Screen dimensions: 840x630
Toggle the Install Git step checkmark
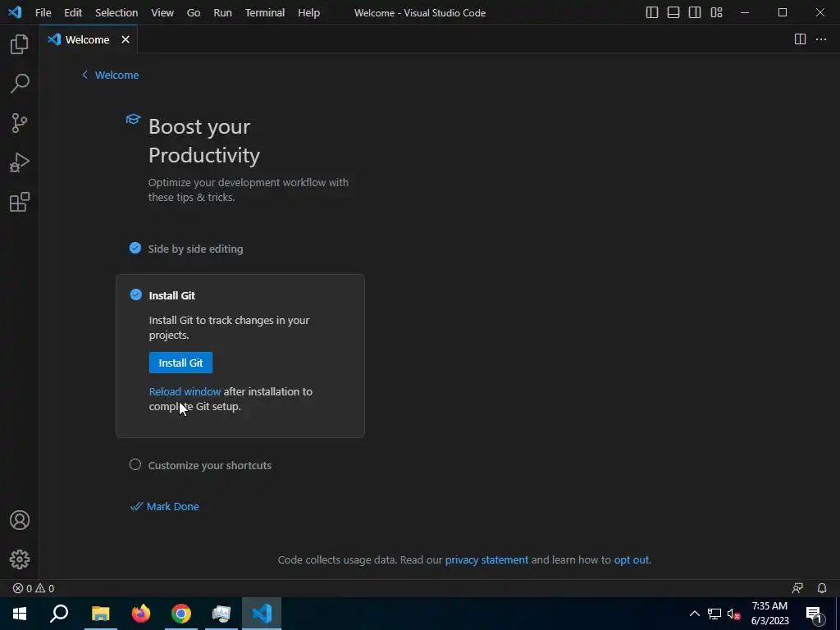(x=135, y=294)
